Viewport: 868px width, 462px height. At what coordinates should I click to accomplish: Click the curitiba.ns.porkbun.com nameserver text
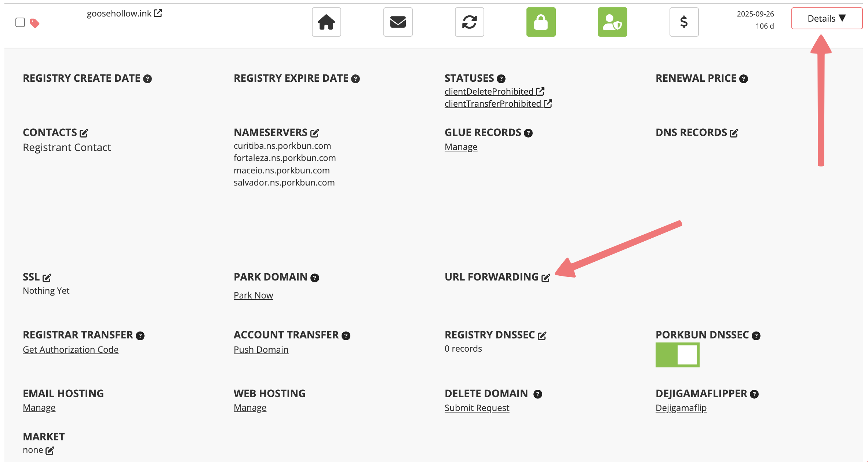click(x=282, y=146)
